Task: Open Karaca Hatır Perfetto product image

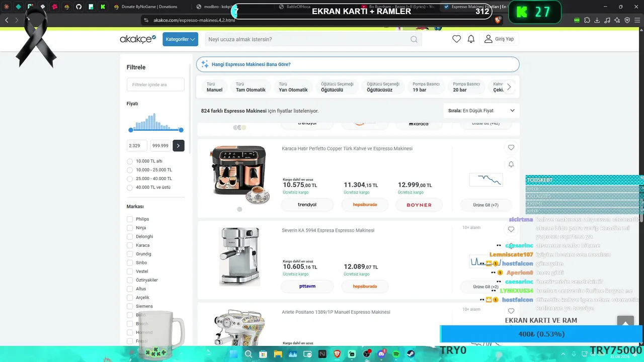Action: click(x=239, y=175)
